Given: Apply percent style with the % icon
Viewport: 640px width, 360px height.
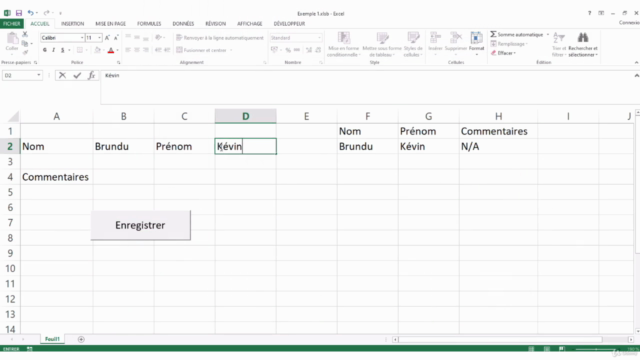Looking at the screenshot, I should click(x=288, y=50).
